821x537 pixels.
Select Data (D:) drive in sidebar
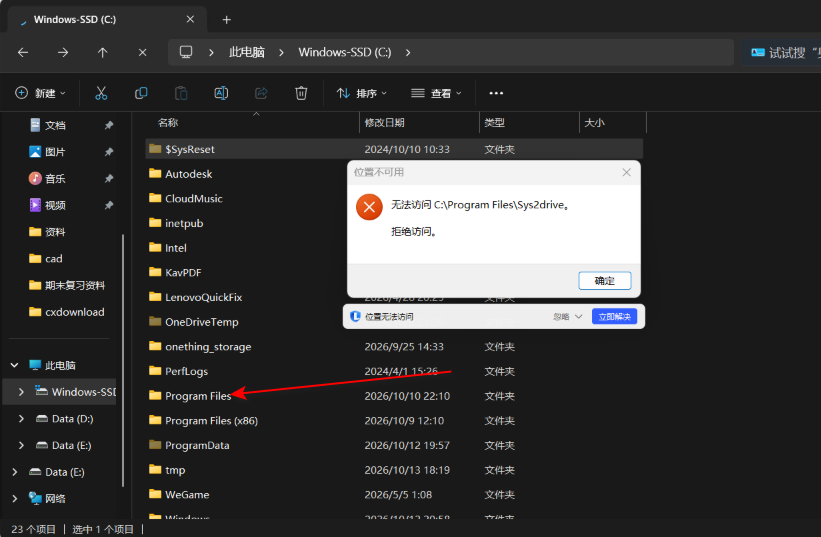(x=72, y=419)
